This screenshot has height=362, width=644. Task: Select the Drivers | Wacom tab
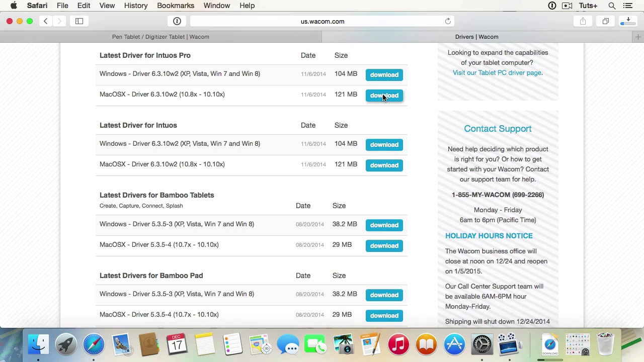click(x=476, y=37)
